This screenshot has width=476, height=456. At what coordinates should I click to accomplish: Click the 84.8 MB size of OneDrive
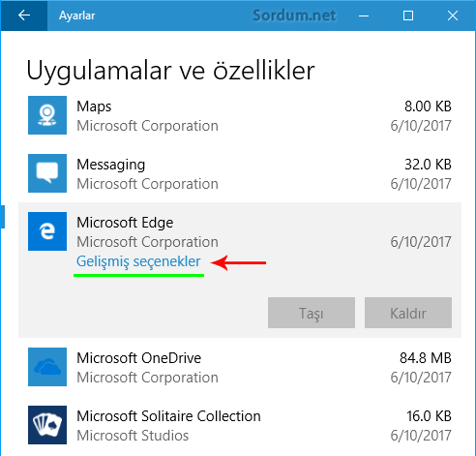(x=426, y=358)
